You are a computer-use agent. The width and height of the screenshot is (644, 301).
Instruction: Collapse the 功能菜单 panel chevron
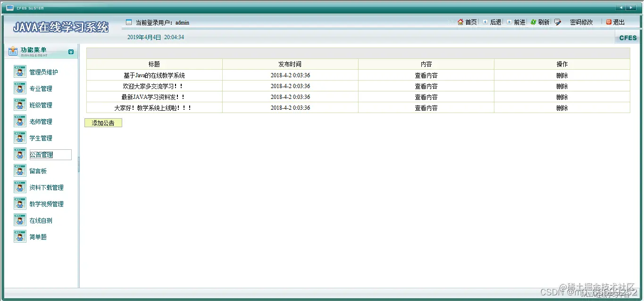[x=71, y=52]
